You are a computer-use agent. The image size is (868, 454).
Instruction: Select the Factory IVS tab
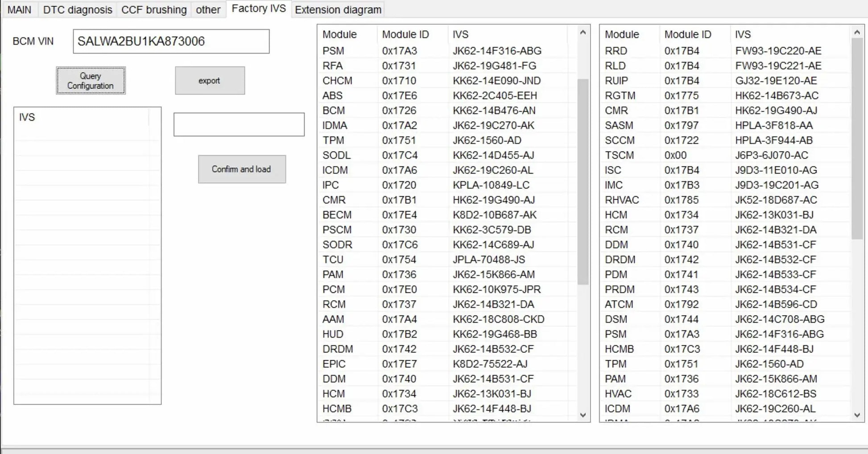[x=258, y=8]
